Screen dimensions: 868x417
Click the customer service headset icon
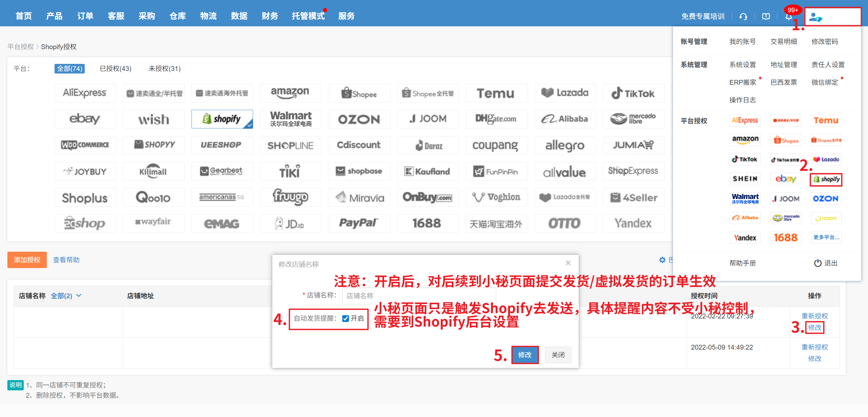point(743,16)
